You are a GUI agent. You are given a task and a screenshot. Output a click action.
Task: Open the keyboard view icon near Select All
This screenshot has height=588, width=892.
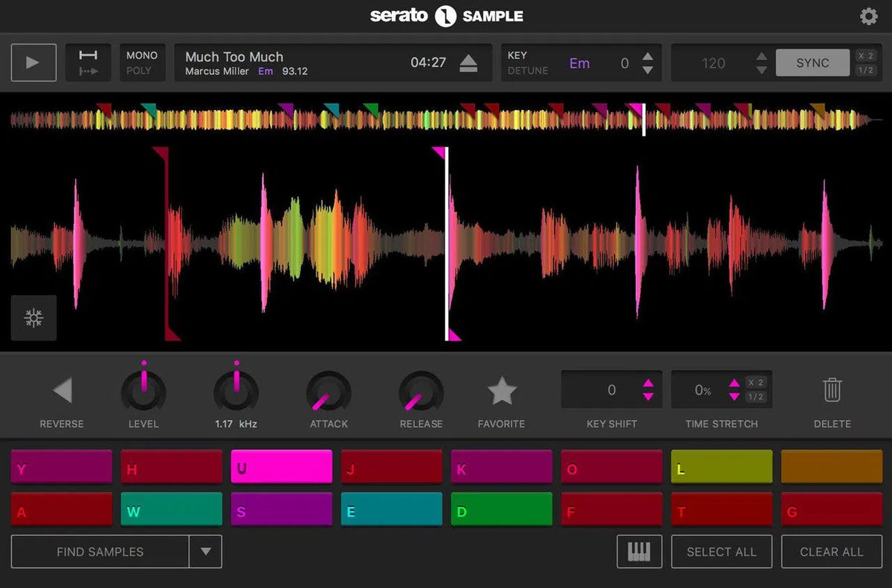point(639,552)
